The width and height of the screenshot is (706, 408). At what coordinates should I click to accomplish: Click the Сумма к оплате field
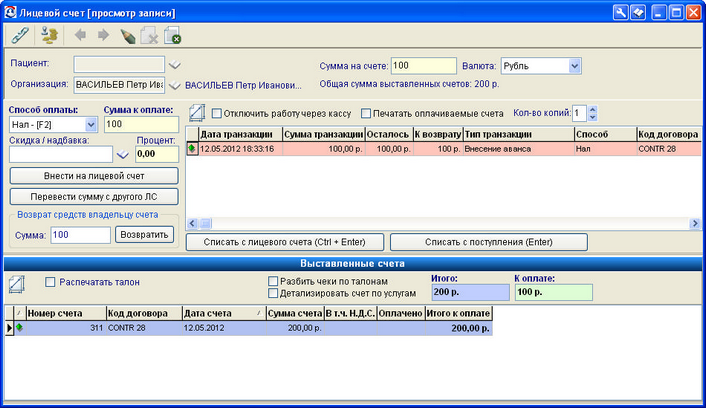[x=141, y=125]
